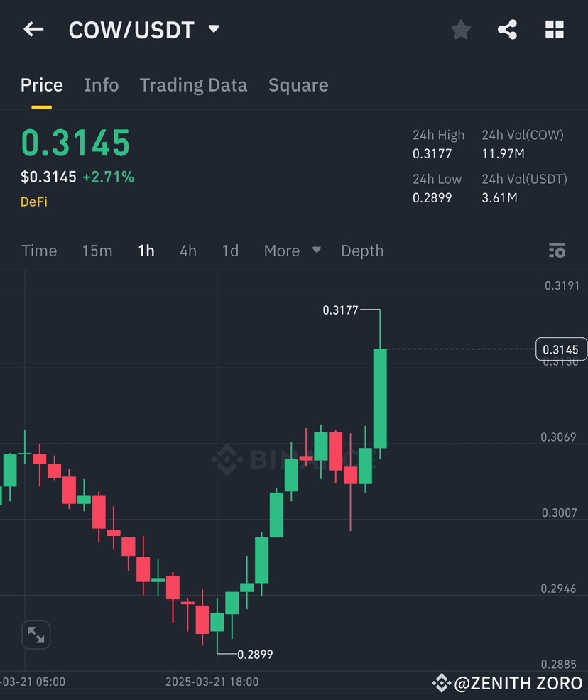
Task: Activate the 1d candlestick interval
Action: (230, 251)
